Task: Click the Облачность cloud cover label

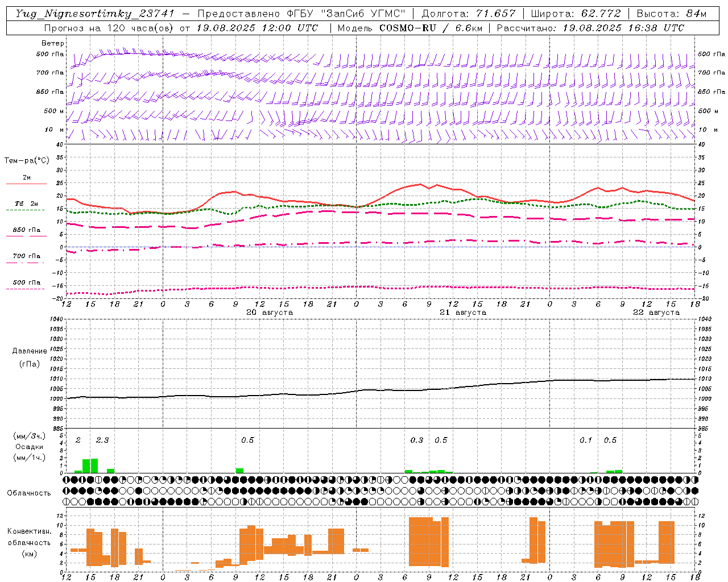Action: [29, 493]
